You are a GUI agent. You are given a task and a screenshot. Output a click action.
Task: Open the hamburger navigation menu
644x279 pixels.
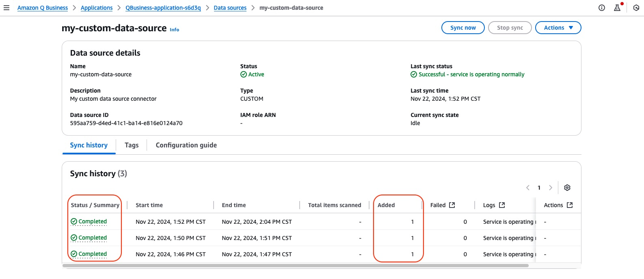6,8
